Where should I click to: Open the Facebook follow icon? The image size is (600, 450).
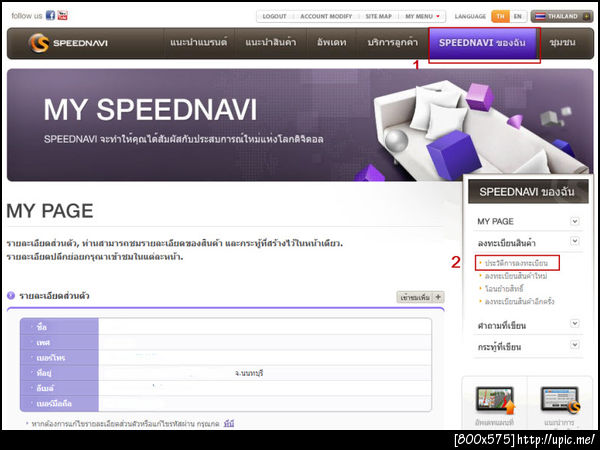[50, 15]
